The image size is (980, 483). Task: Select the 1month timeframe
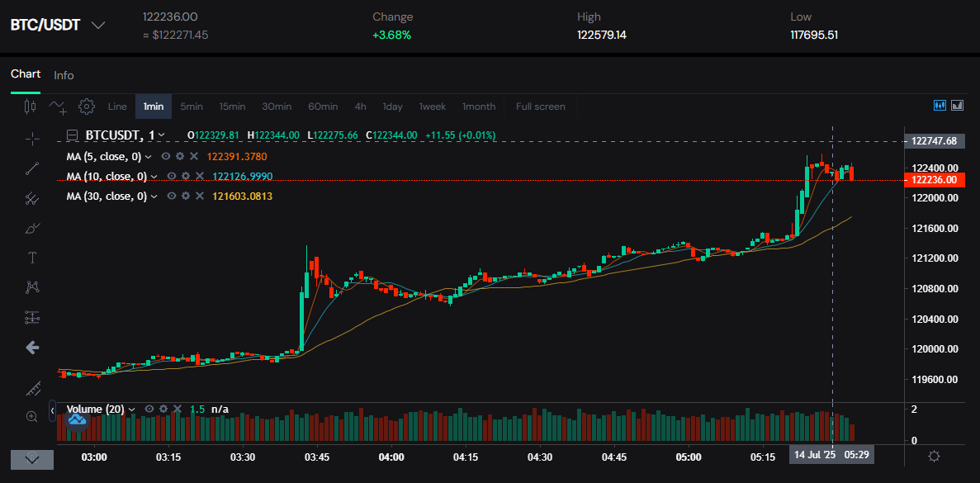tap(479, 107)
